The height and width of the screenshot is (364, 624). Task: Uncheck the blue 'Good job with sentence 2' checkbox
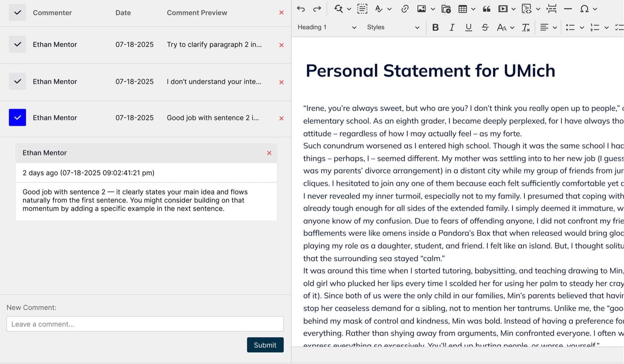[x=17, y=118]
